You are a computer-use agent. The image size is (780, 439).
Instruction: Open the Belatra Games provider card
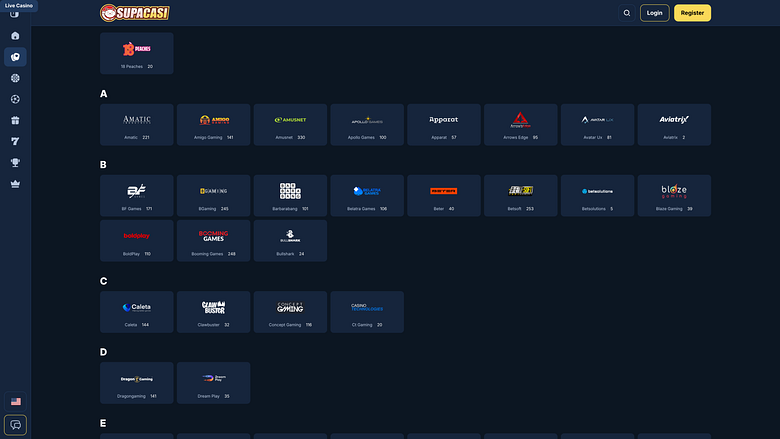(367, 195)
